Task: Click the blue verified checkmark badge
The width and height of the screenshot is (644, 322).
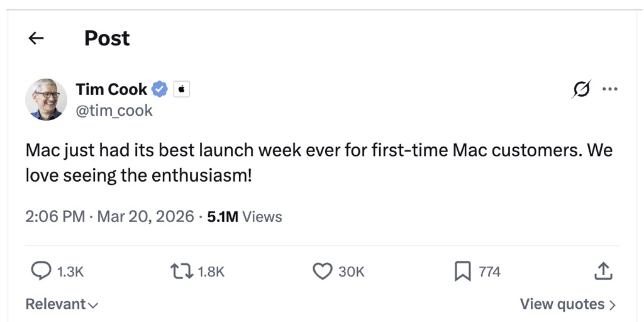Action: 160,89
